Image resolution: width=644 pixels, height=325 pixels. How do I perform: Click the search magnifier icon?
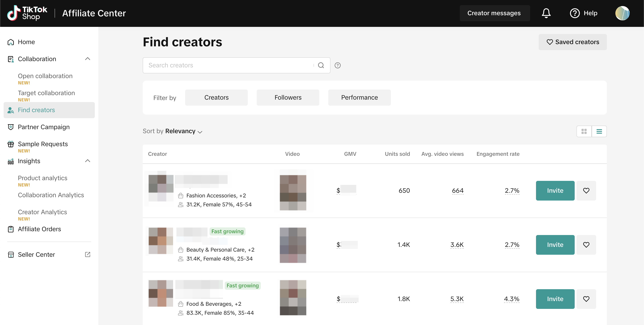tap(321, 65)
